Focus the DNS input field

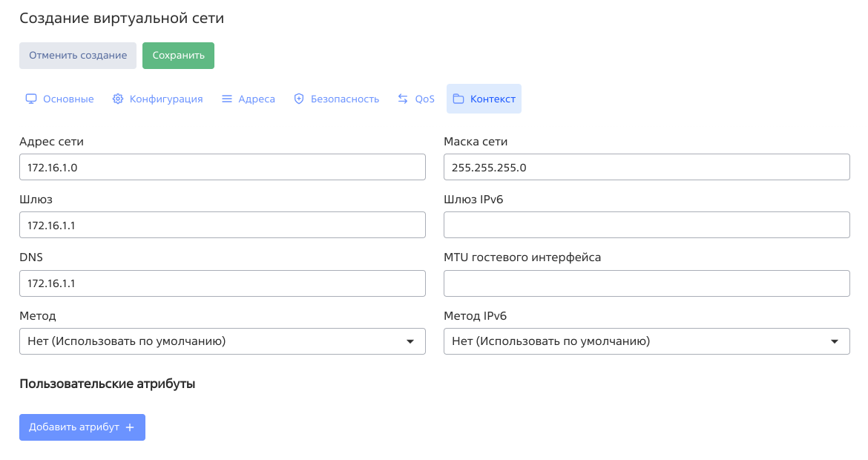point(223,283)
